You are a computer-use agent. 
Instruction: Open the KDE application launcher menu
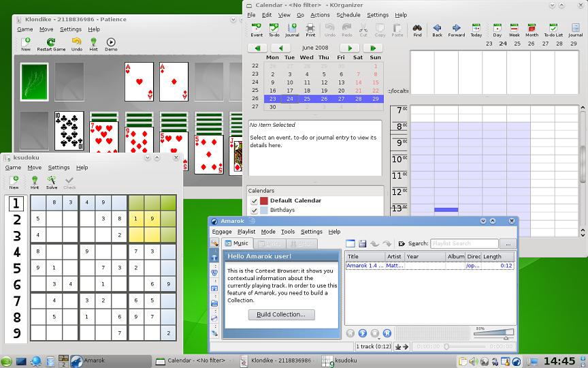(x=6, y=362)
